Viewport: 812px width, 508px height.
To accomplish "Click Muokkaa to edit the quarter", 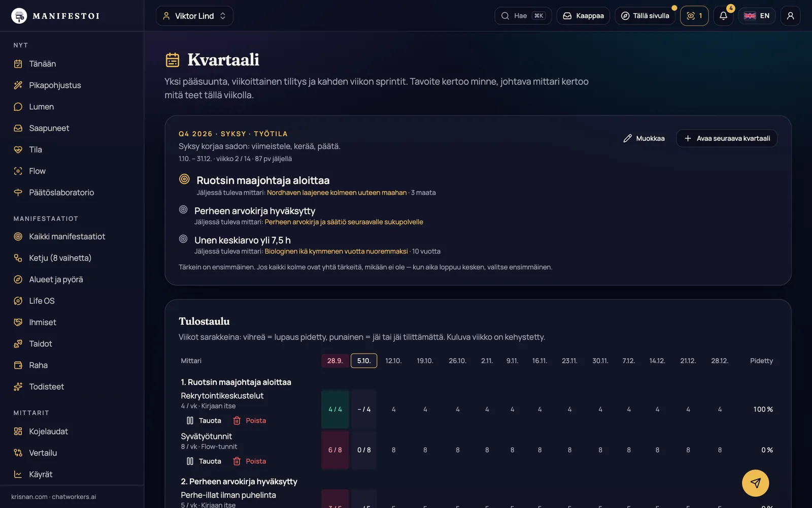I will click(x=644, y=138).
